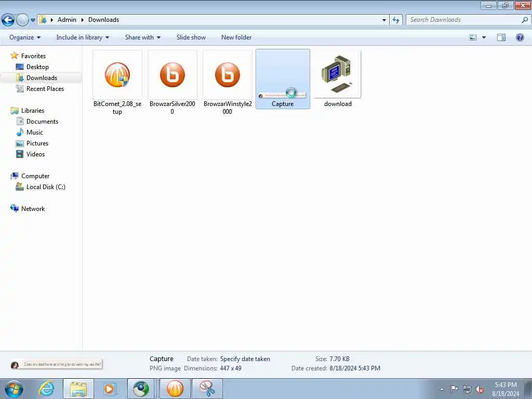Click the Capture preview thumbnail in details pane
Screen dimensions: 532x399
point(56,364)
